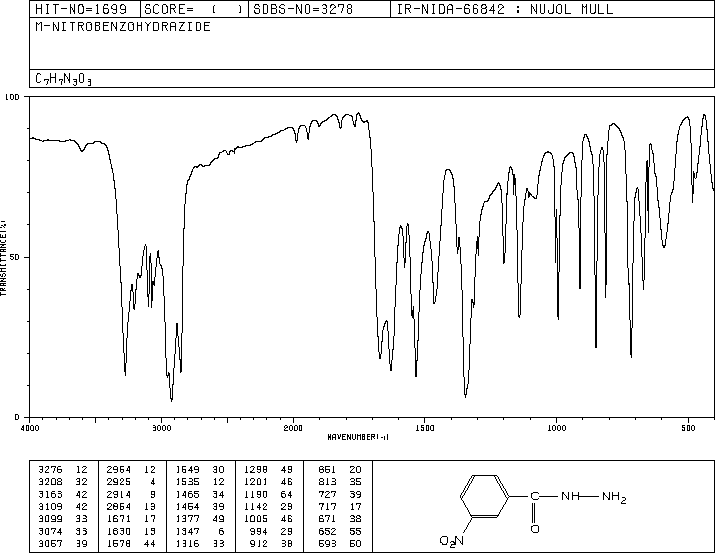Click the 1500 wavenumber axis label
Image resolution: width=715 pixels, height=553 pixels.
pyautogui.click(x=425, y=428)
